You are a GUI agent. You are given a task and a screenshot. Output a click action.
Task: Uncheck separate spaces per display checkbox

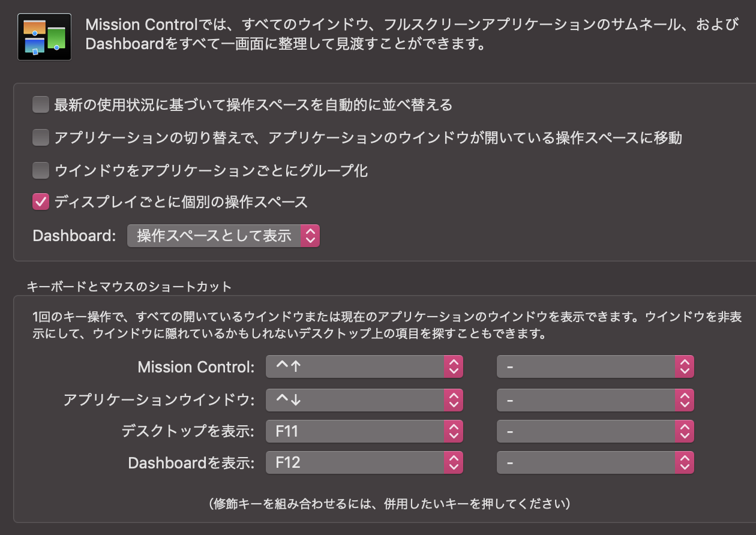point(41,202)
